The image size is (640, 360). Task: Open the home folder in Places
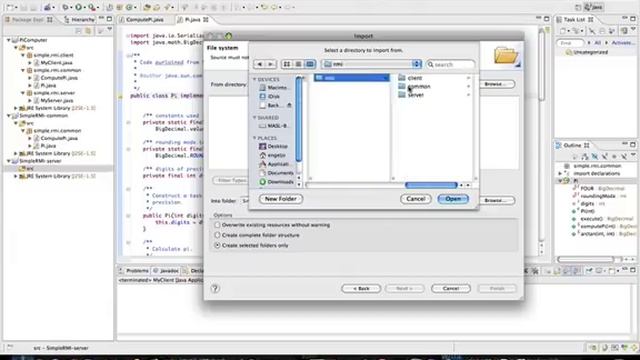click(x=272, y=155)
